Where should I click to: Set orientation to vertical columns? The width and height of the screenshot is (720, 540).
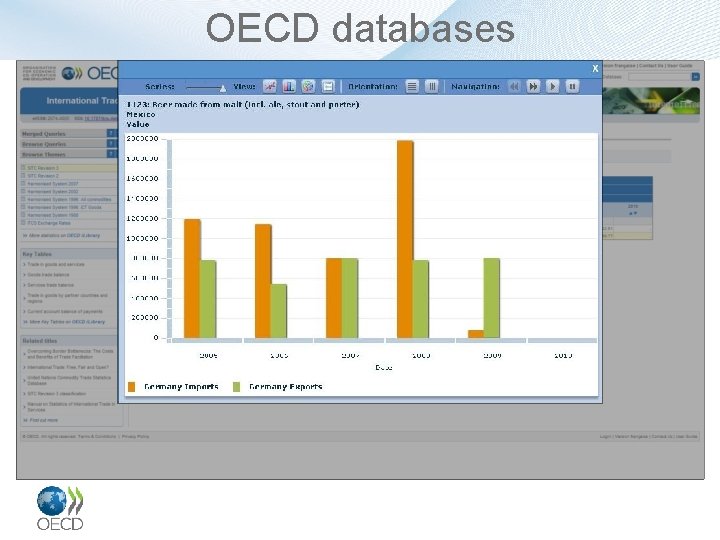432,86
